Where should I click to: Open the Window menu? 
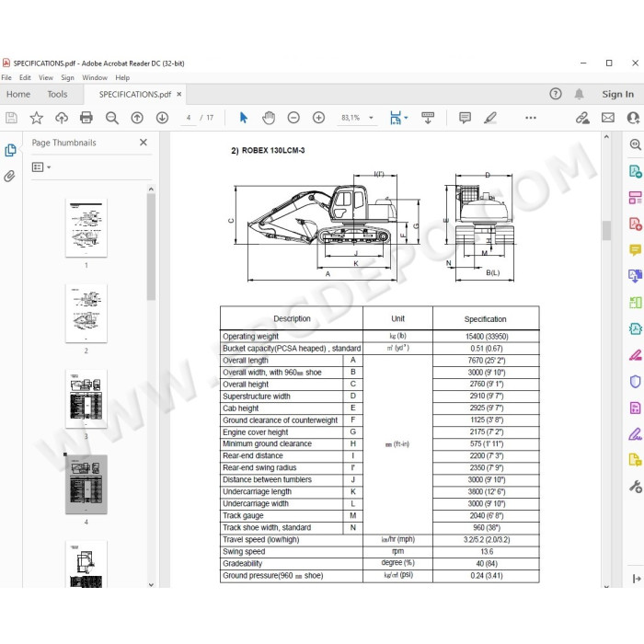(95, 77)
